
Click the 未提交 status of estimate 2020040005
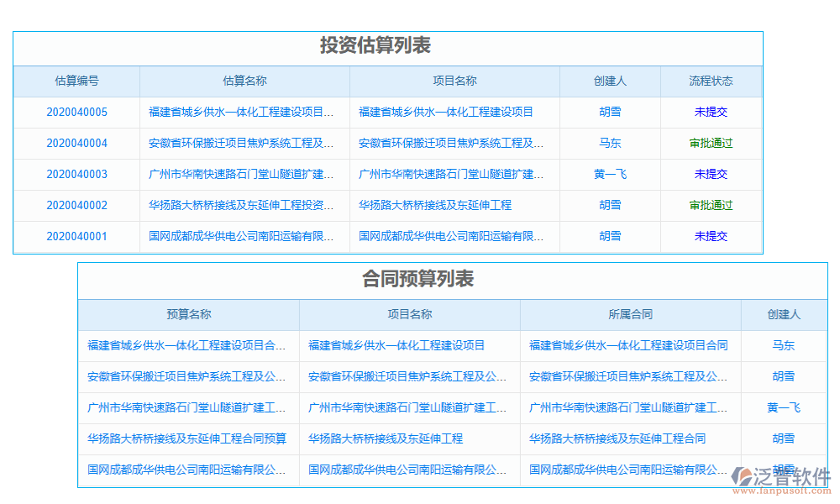711,113
